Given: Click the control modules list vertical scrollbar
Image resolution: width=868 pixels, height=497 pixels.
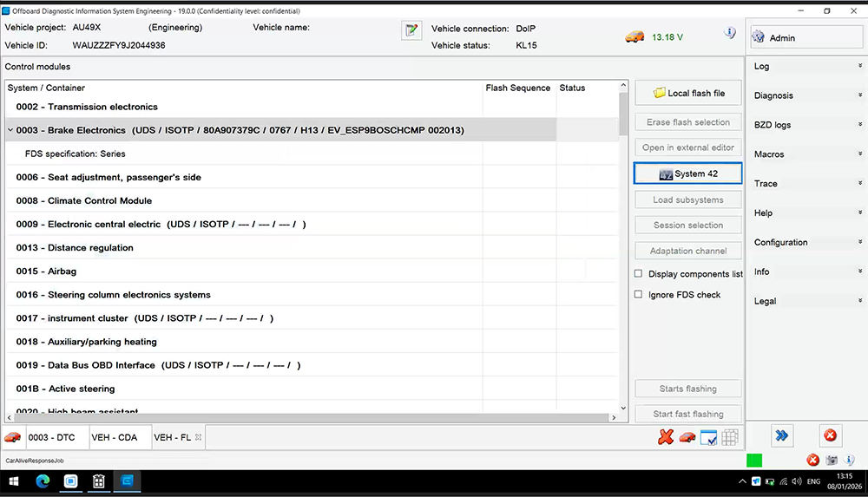Looking at the screenshot, I should click(x=623, y=260).
